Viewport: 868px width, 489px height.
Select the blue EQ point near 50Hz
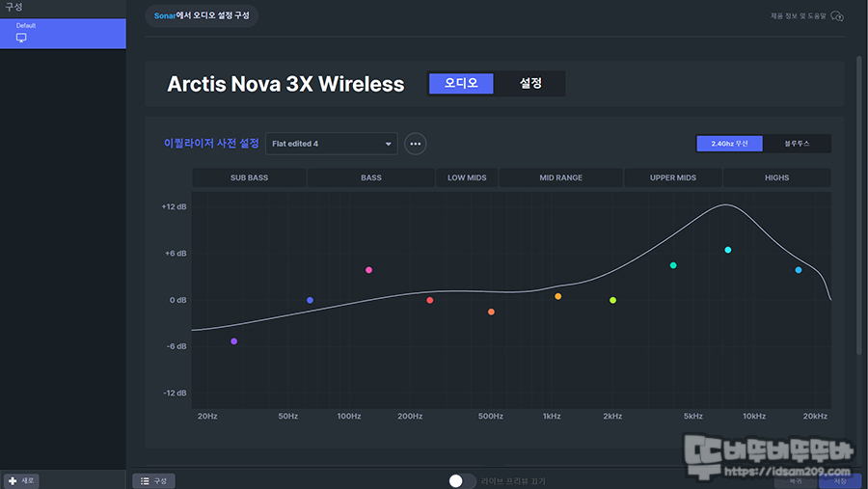tap(310, 300)
